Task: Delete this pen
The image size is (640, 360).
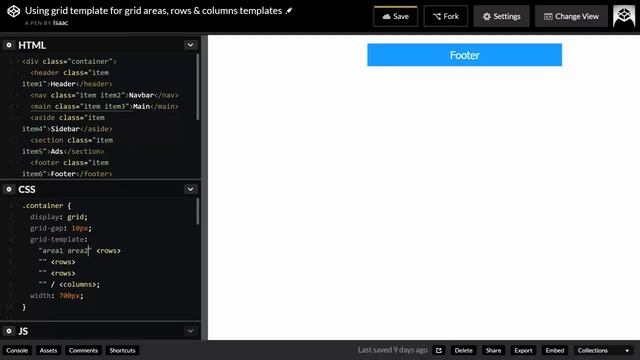Action: (463, 350)
